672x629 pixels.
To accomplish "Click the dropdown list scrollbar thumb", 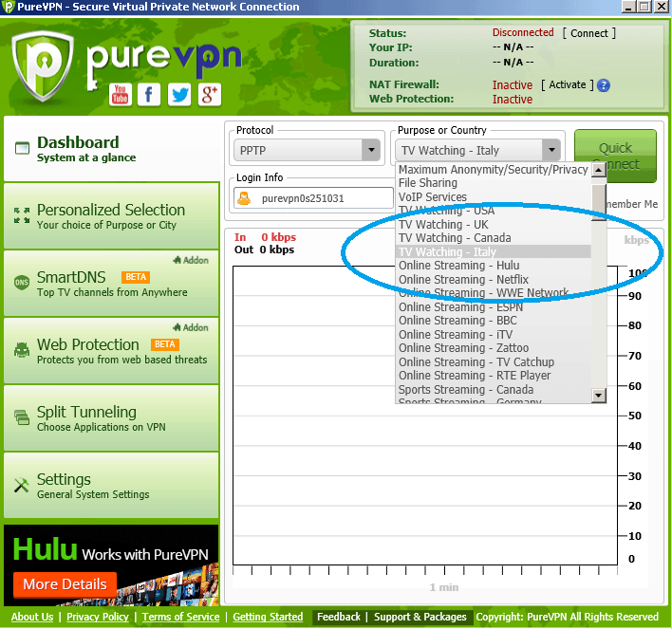I will tap(599, 201).
